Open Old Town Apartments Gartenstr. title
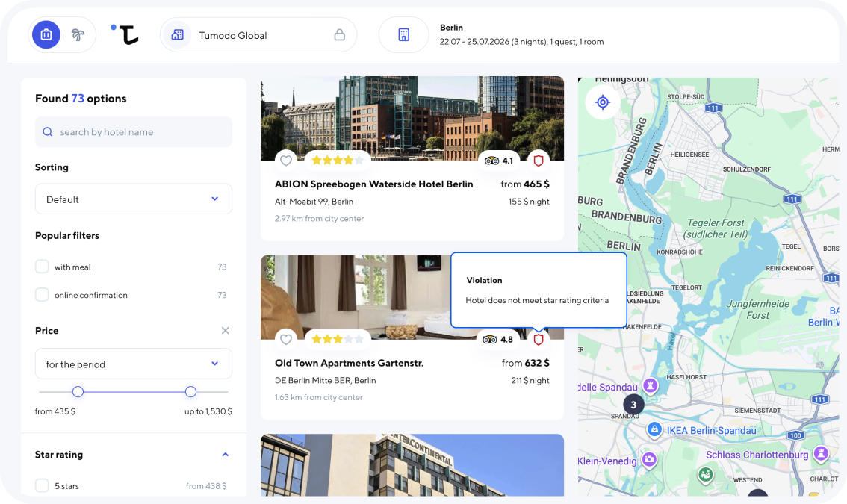Screen dimensions: 847x504 click(349, 363)
